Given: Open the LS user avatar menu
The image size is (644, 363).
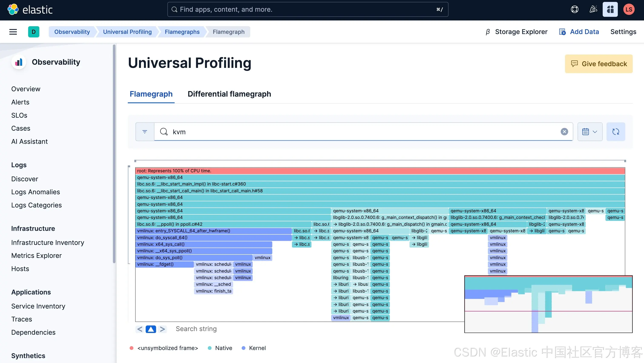Looking at the screenshot, I should coord(628,10).
